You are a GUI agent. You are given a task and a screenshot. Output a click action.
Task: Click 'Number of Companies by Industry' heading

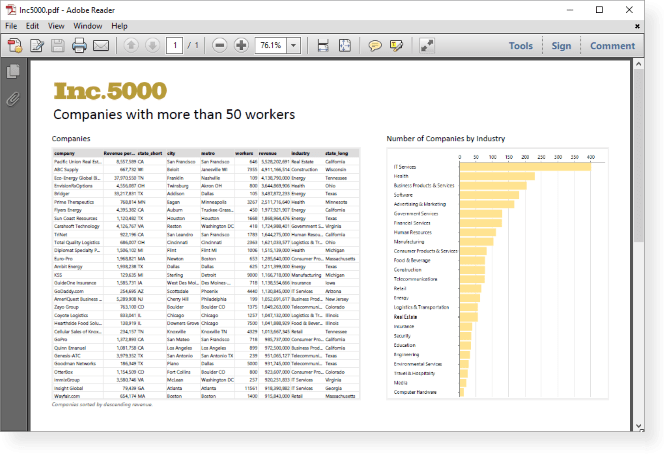pos(445,139)
